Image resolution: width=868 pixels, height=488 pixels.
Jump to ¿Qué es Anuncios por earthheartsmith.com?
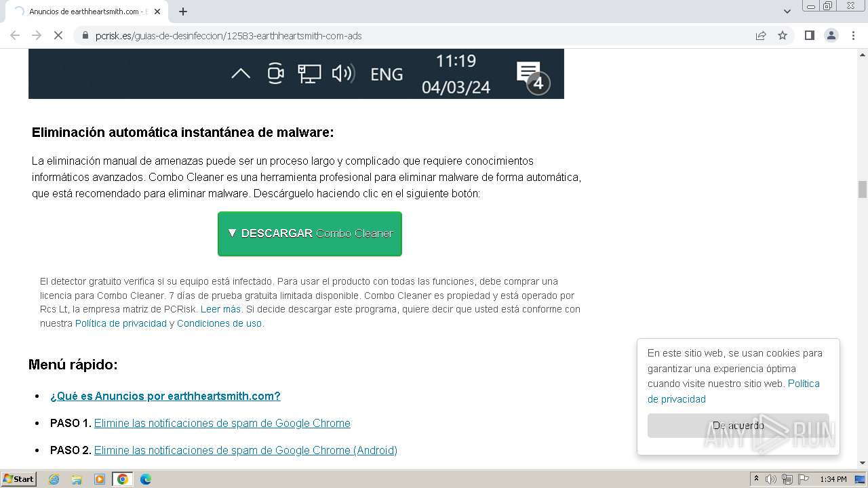[165, 396]
